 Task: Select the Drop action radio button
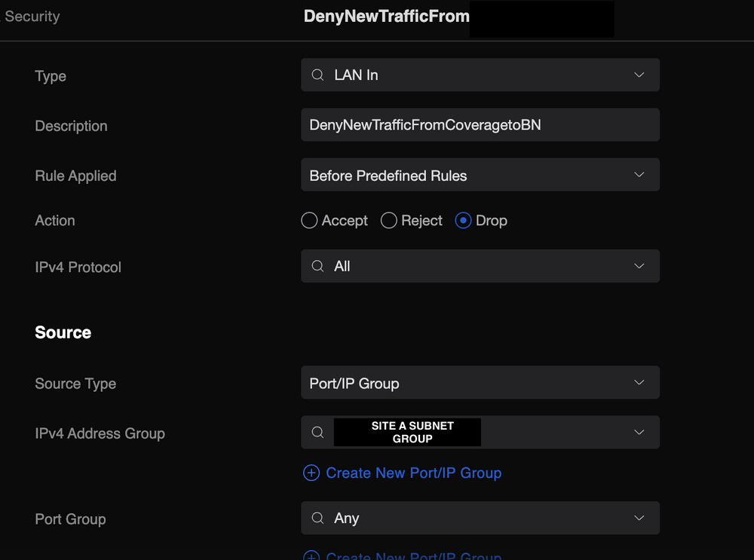[463, 221]
